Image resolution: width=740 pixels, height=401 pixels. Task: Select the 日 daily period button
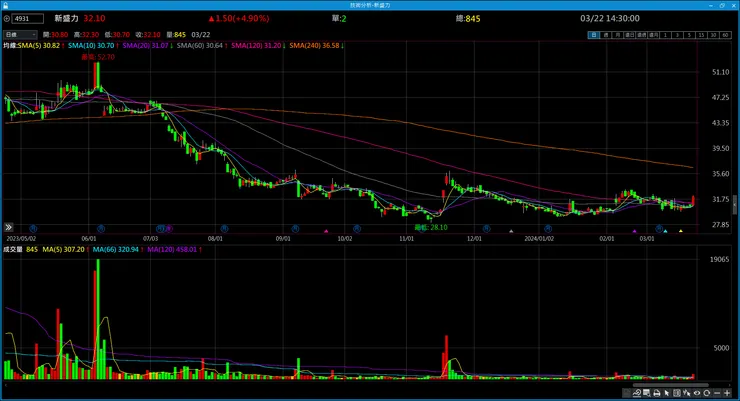(x=593, y=35)
